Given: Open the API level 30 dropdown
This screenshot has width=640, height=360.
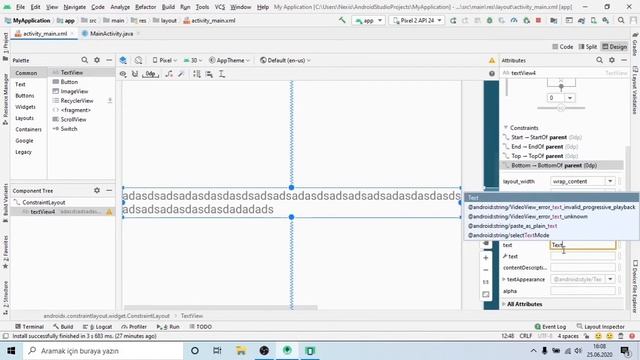Looking at the screenshot, I should 193,60.
